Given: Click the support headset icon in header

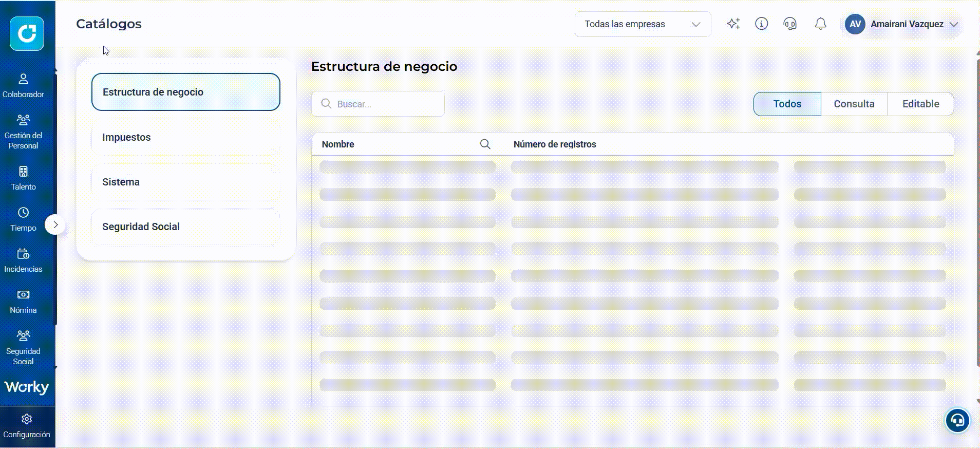Looking at the screenshot, I should 790,24.
